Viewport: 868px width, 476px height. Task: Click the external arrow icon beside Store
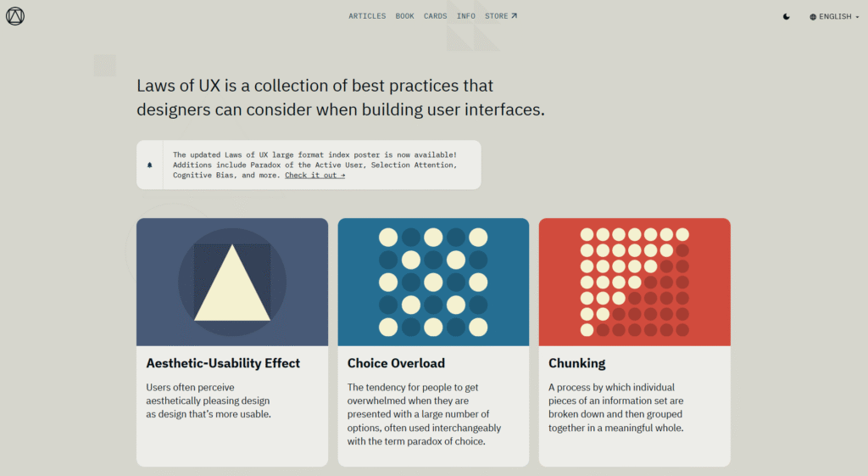coord(514,16)
